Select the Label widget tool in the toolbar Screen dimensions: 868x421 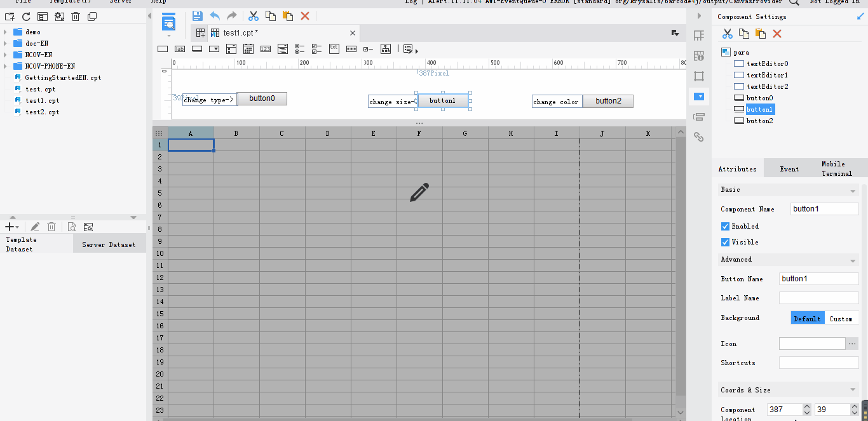click(180, 49)
